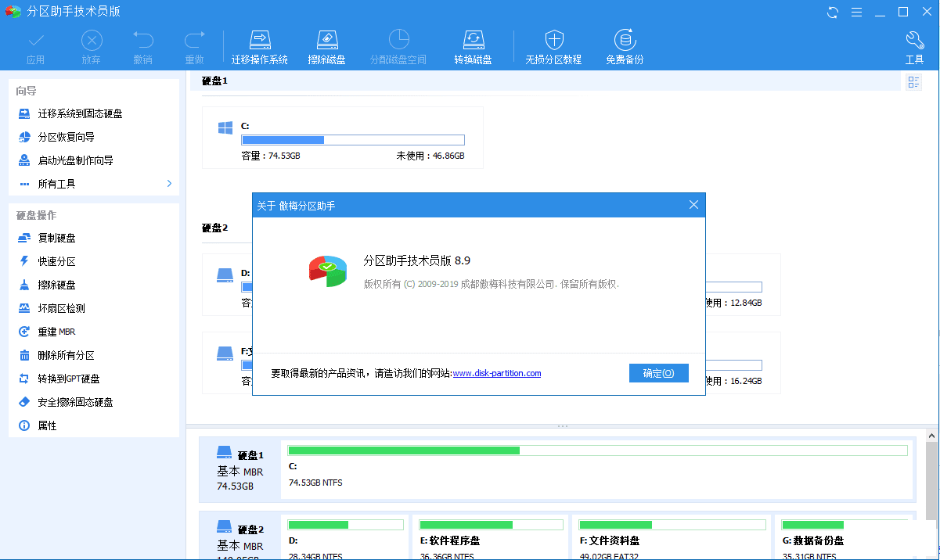The image size is (940, 560).
Task: Click the refresh icon in title bar
Action: [x=833, y=12]
